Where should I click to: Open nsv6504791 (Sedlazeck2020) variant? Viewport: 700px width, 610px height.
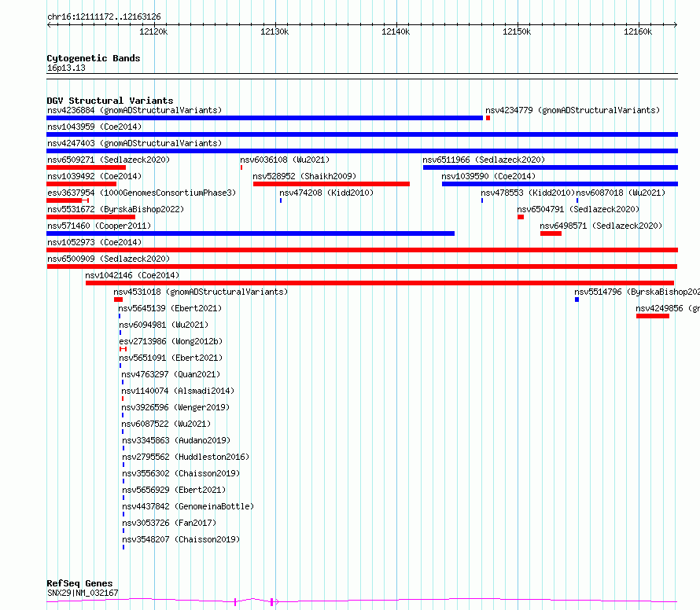[578, 209]
